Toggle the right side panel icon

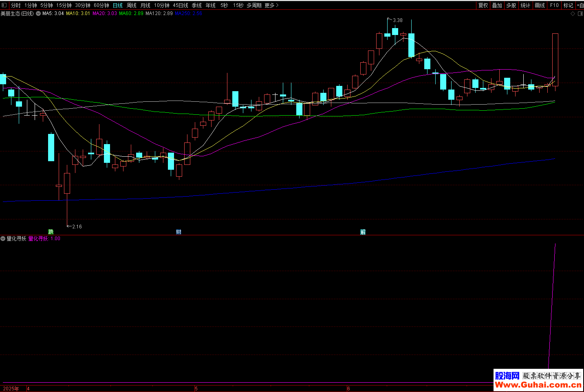tap(580, 13)
